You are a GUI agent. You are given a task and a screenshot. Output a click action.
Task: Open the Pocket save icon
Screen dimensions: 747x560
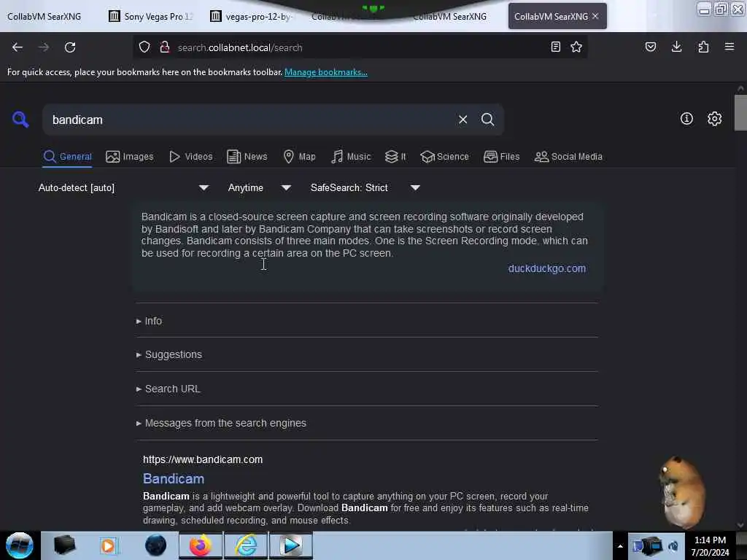click(x=650, y=47)
